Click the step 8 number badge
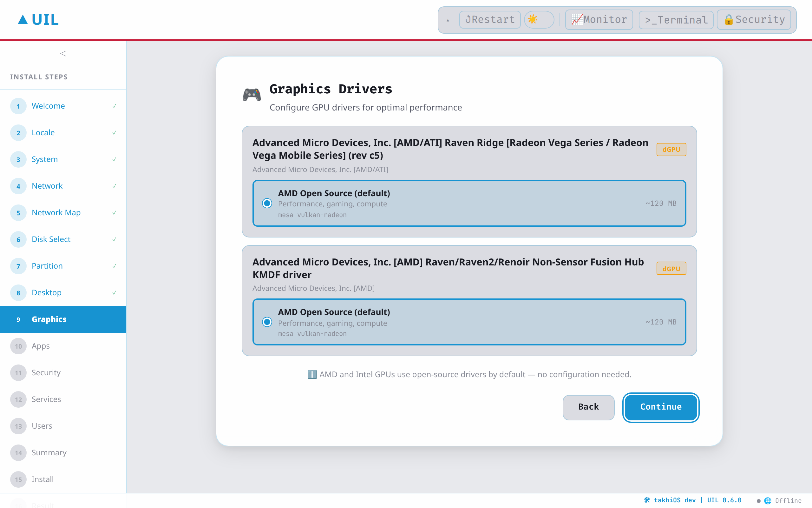 (18, 293)
